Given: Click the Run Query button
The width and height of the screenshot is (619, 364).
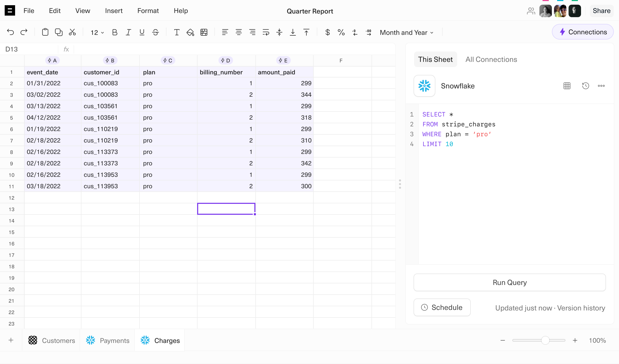Looking at the screenshot, I should [510, 282].
